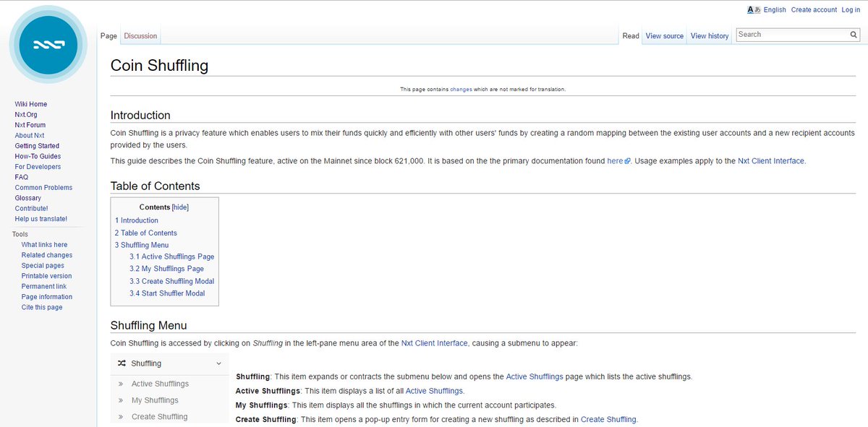
Task: Open Common Problems sidebar link
Action: [43, 187]
